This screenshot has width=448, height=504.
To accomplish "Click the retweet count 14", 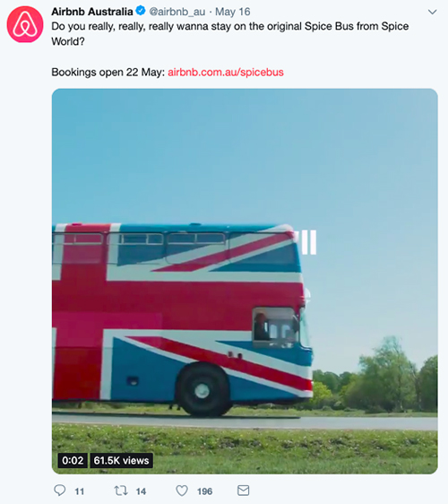I will [141, 491].
